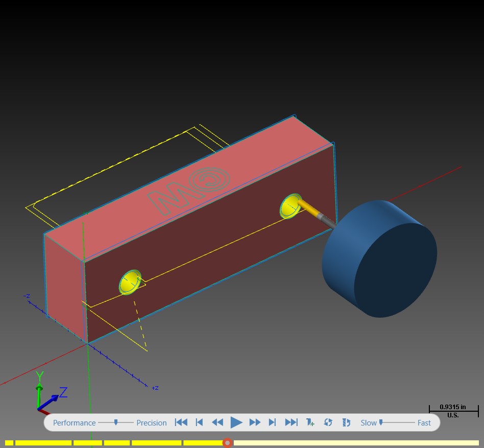Step back to the previous operation
Screen dimensions: 484x448
[200, 422]
